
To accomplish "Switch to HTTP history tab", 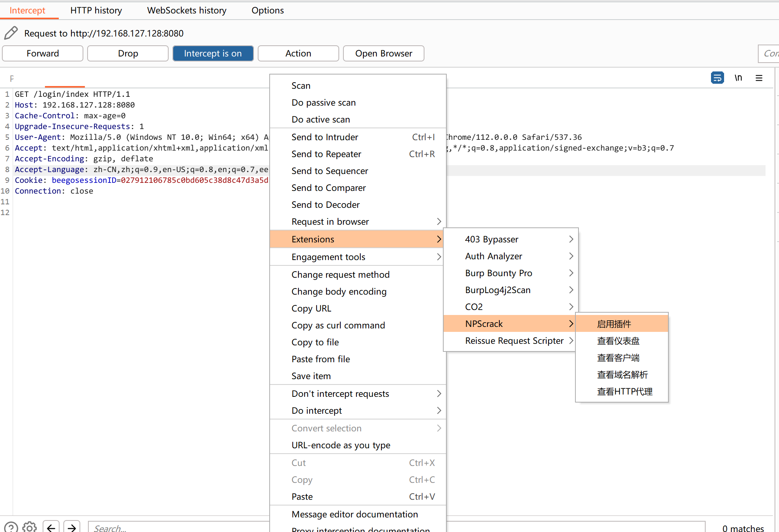I will pyautogui.click(x=96, y=10).
